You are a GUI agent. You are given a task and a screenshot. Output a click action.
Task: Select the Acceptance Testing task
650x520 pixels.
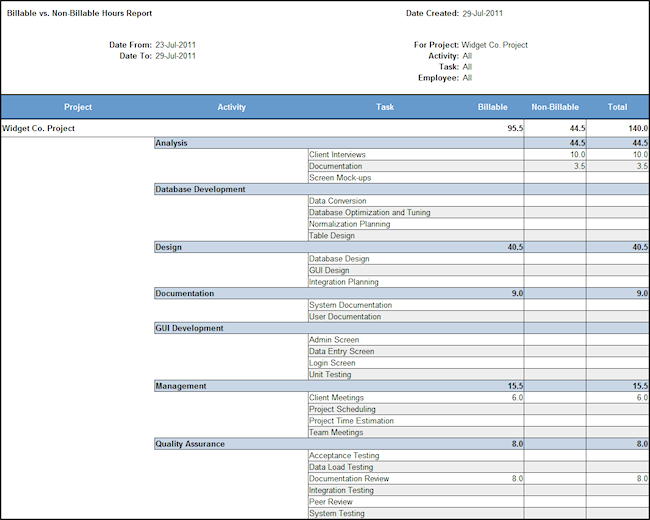344,455
